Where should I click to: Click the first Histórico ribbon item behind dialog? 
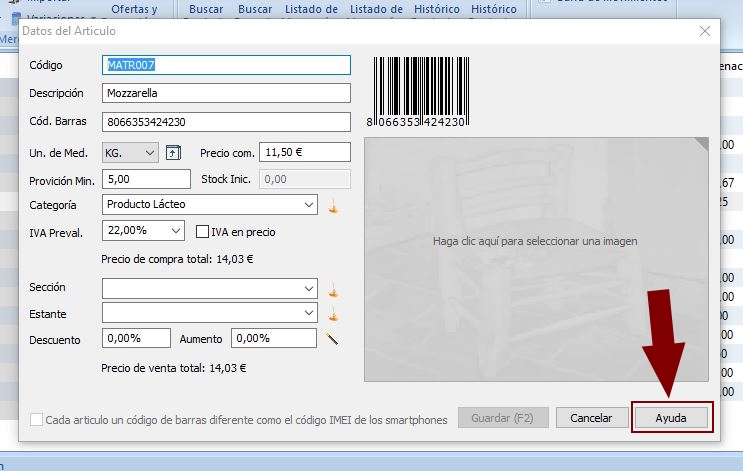click(437, 9)
